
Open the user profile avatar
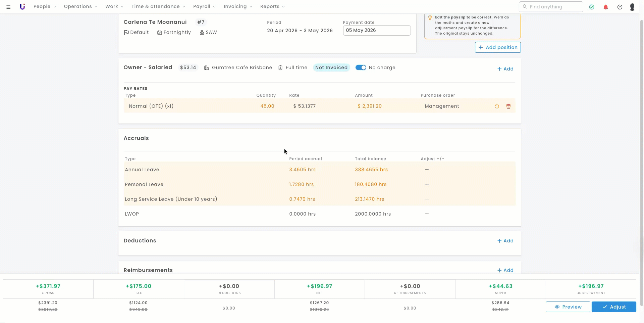(x=632, y=7)
